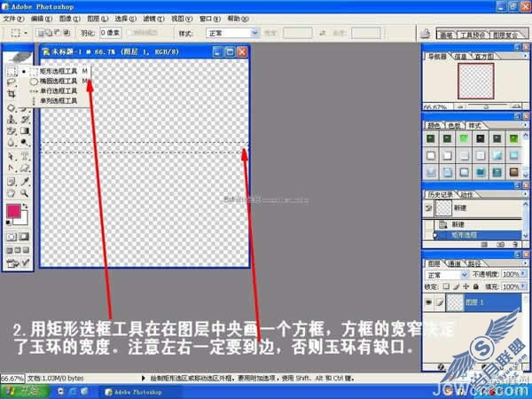The width and height of the screenshot is (532, 399).
Task: Choose Intersect with selection mode
Action: (66, 33)
